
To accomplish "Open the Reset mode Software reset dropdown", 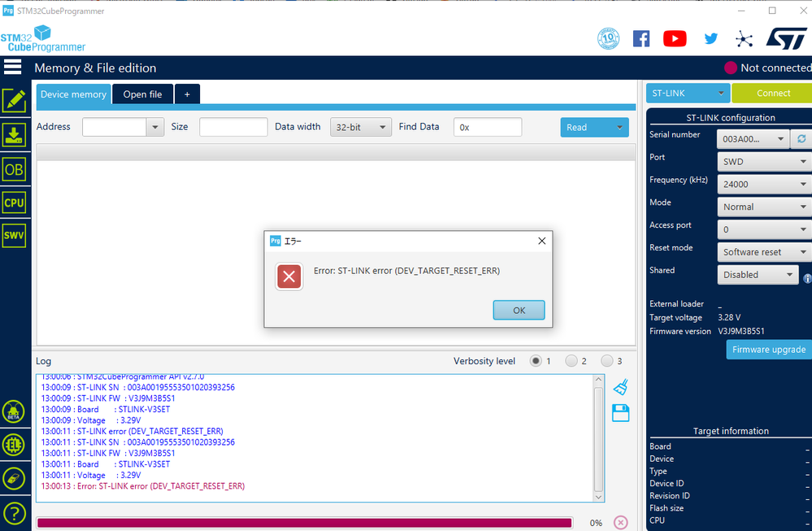I will 764,252.
